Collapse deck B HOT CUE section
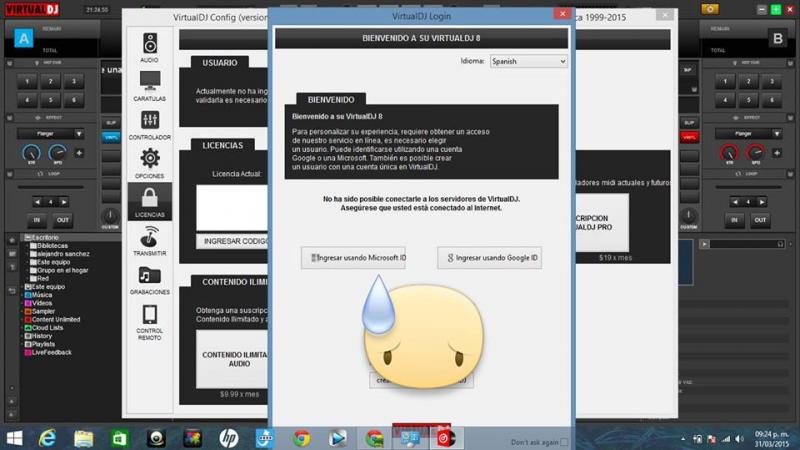Viewport: 800px width, 450px height. coord(790,63)
